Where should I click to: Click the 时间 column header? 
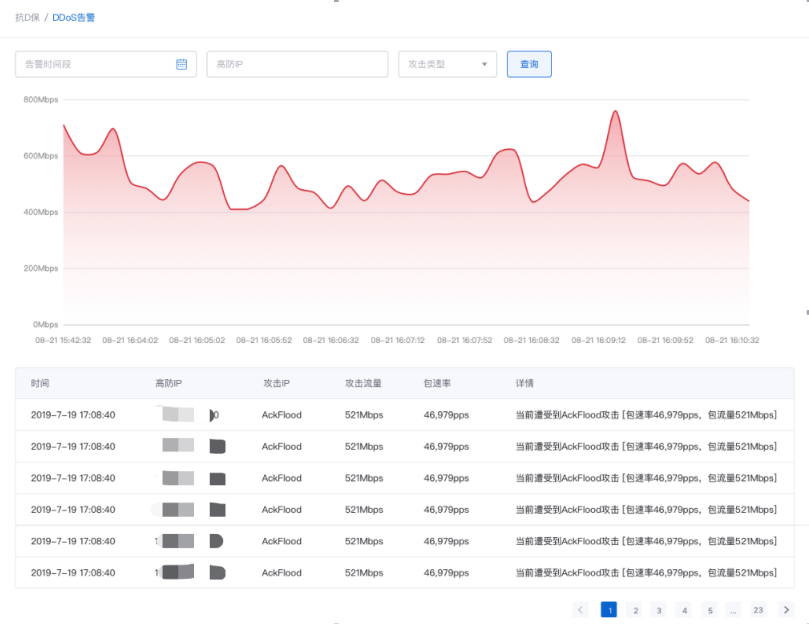[x=40, y=383]
